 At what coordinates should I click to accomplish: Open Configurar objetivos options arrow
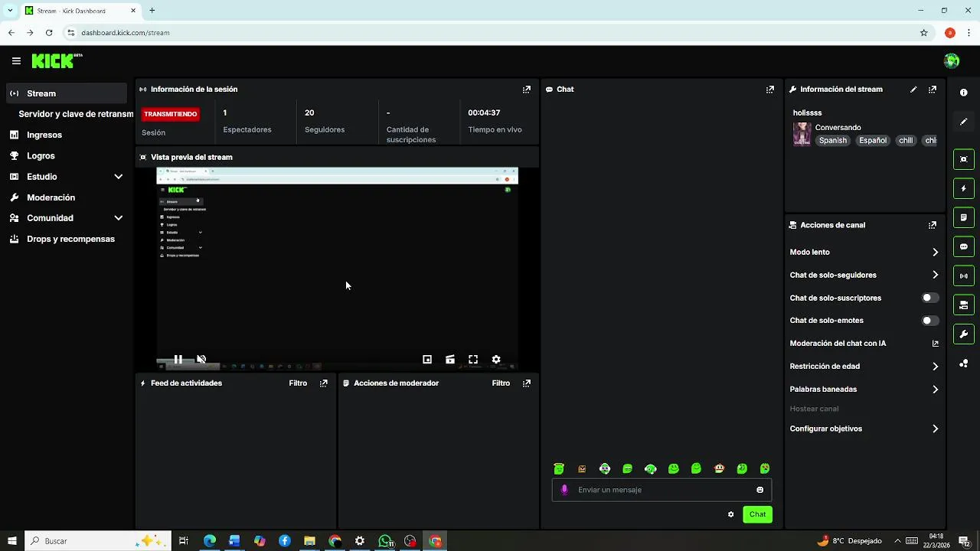tap(935, 429)
